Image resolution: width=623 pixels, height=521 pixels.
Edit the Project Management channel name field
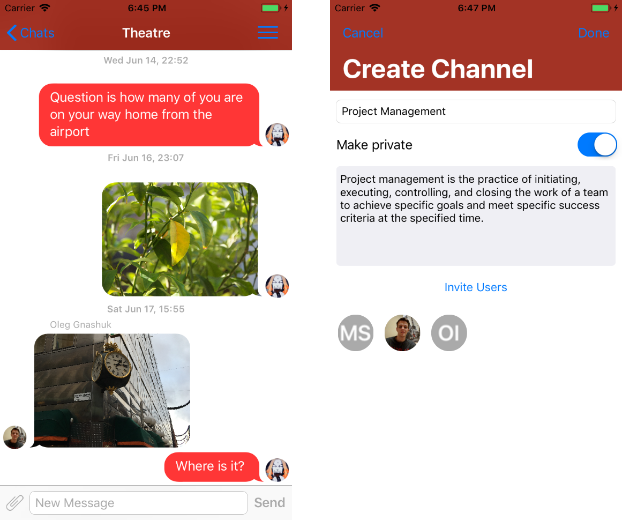point(475,111)
